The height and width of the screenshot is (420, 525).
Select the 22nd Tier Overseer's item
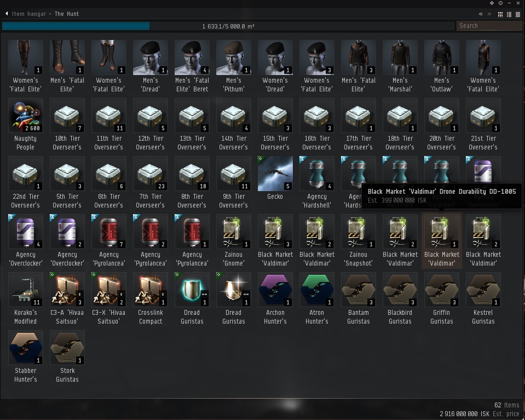click(25, 182)
